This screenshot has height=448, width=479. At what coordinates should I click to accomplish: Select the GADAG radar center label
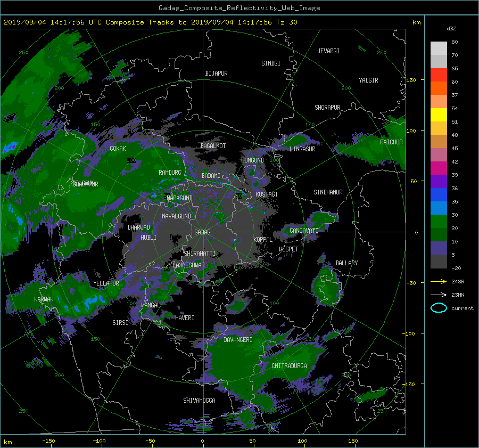[x=203, y=232]
